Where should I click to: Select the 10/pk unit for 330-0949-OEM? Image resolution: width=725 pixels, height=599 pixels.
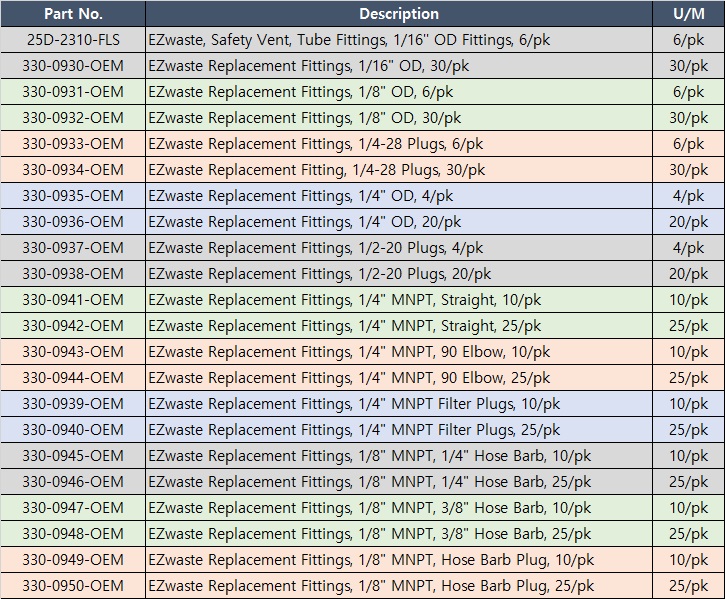(688, 559)
